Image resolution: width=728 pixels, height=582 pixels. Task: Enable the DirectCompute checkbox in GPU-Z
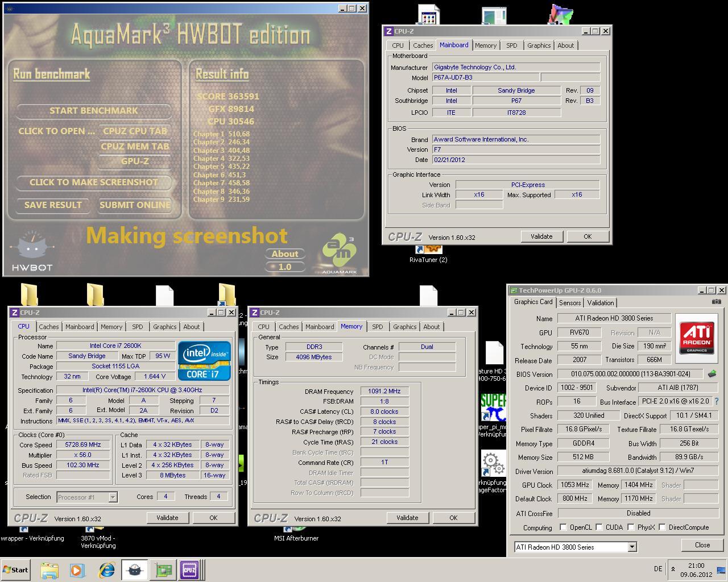pyautogui.click(x=662, y=527)
